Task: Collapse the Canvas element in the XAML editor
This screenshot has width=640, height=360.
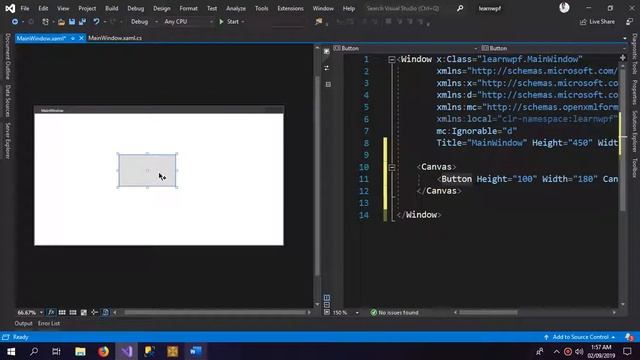Action: pos(391,167)
